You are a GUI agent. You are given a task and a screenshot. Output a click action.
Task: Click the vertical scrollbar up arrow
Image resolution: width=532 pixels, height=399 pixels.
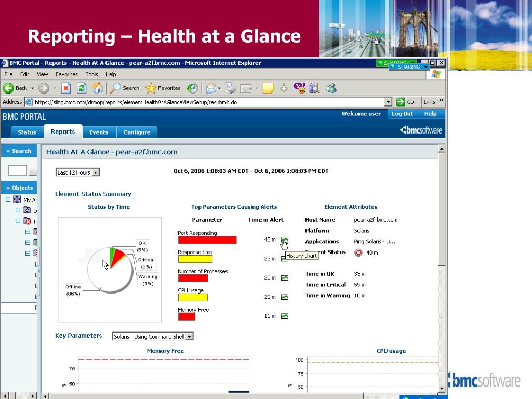tap(442, 149)
